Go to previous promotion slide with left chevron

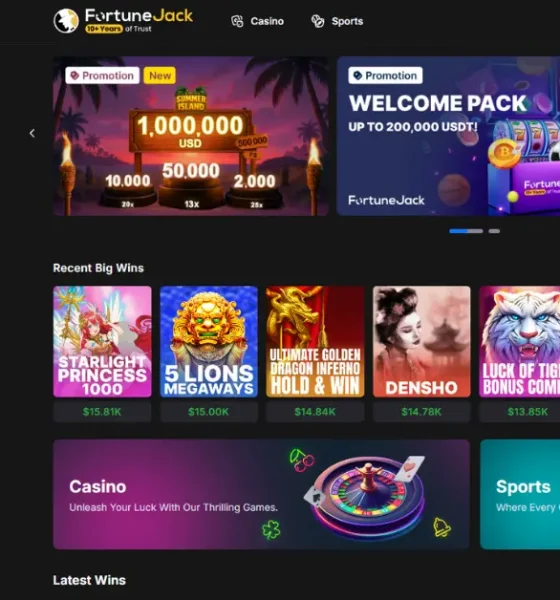[x=32, y=133]
